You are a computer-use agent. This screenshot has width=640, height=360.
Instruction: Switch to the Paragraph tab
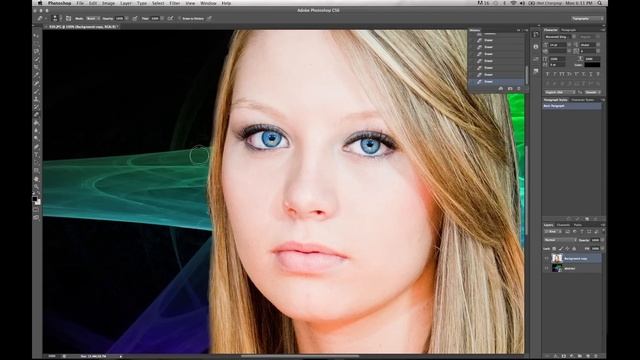[569, 30]
